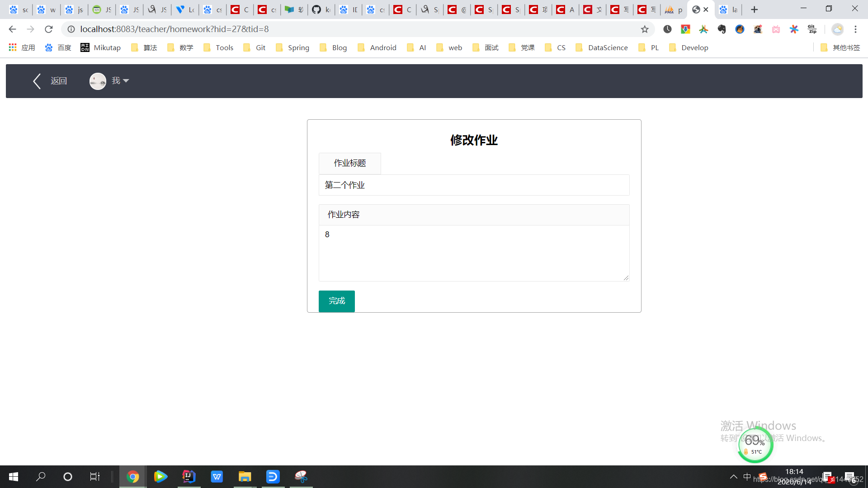Click inside the 作业标题 title field
Viewport: 868px width, 488px height.
click(x=474, y=185)
